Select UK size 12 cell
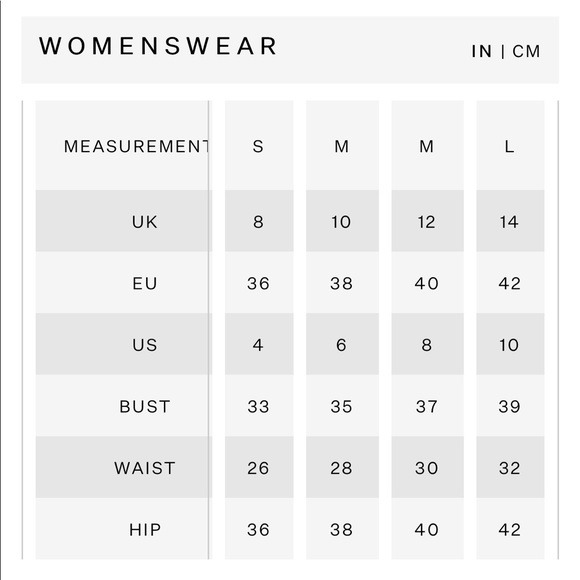Viewport: 580px width, 580px height. [x=427, y=221]
